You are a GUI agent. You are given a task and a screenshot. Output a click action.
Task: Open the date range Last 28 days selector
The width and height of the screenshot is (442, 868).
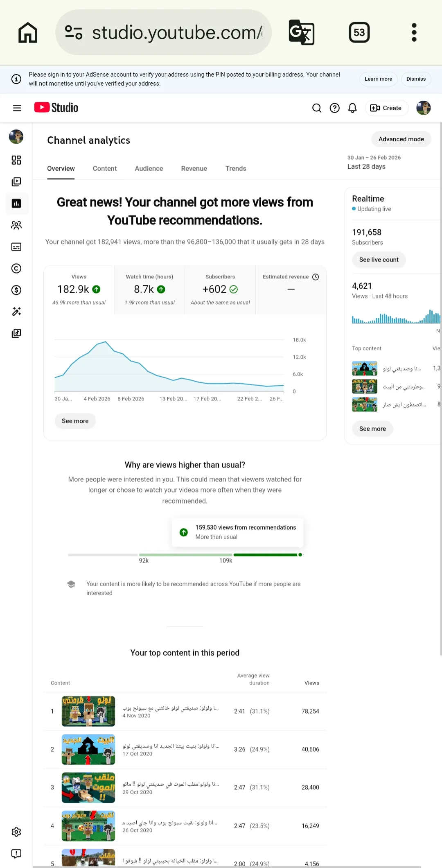point(374,163)
